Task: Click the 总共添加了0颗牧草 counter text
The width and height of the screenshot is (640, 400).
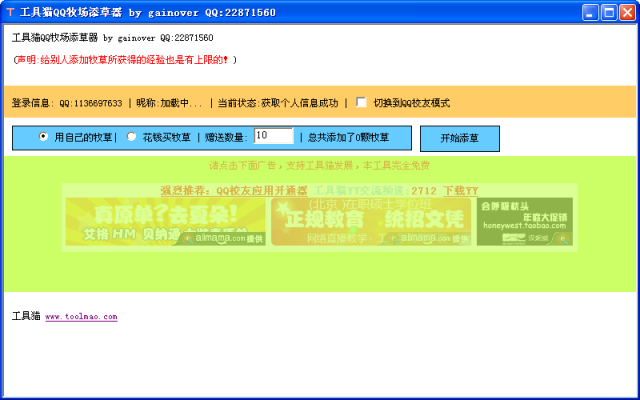Action: tap(348, 138)
